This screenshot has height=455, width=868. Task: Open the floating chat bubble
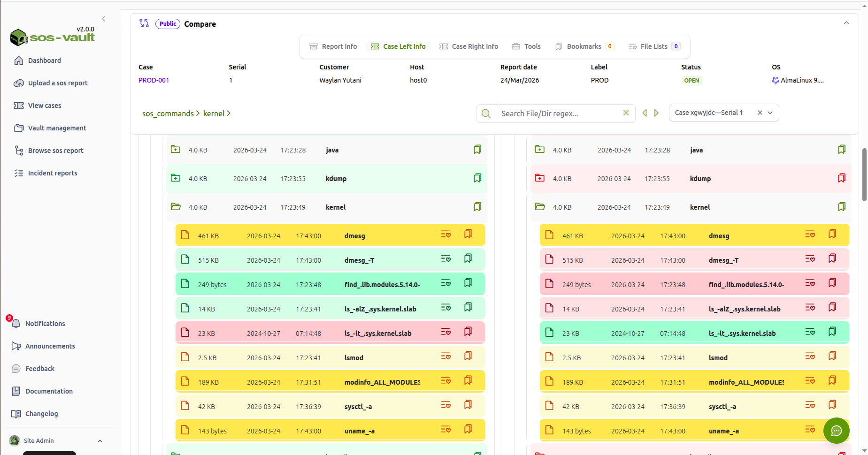point(836,431)
